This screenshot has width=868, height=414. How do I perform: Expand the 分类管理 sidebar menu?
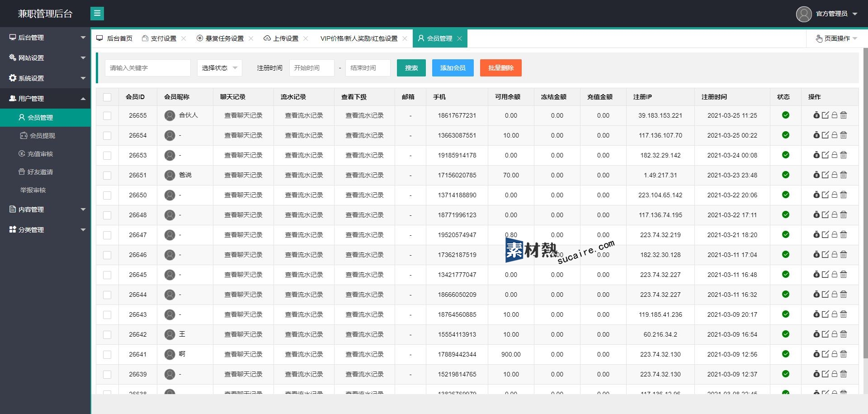45,230
